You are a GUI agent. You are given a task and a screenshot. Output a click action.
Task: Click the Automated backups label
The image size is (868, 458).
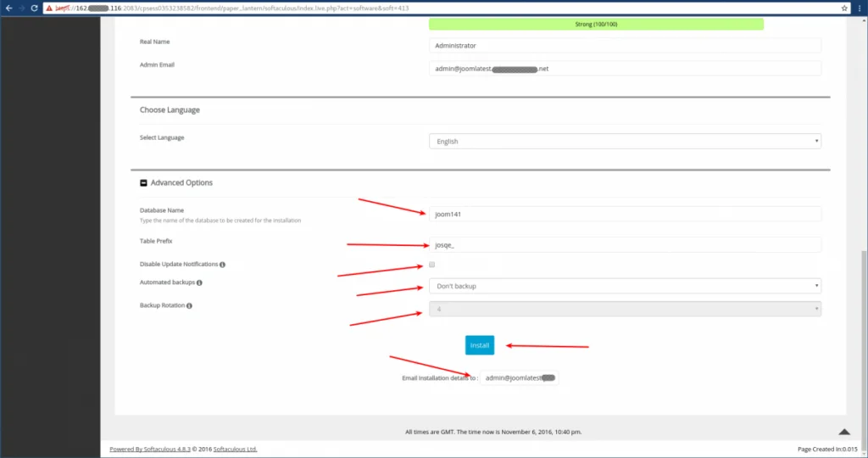(167, 282)
